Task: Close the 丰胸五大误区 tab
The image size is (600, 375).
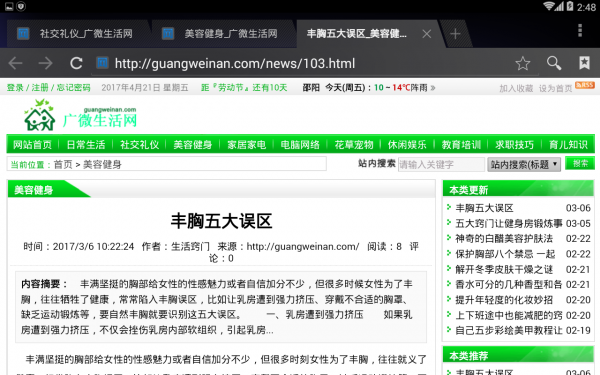Action: click(426, 34)
